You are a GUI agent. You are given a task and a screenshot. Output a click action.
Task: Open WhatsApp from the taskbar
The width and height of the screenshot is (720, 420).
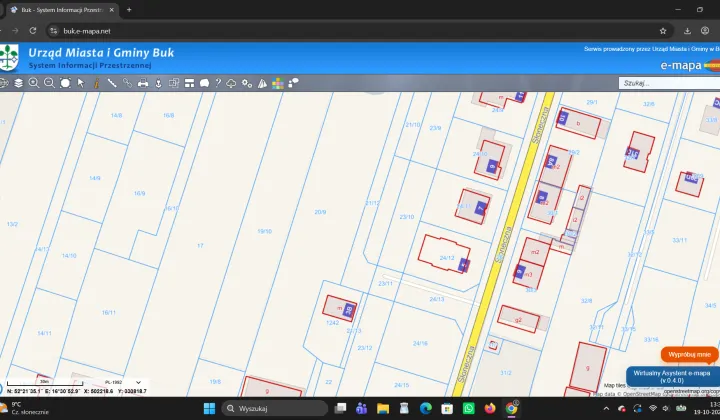point(468,408)
